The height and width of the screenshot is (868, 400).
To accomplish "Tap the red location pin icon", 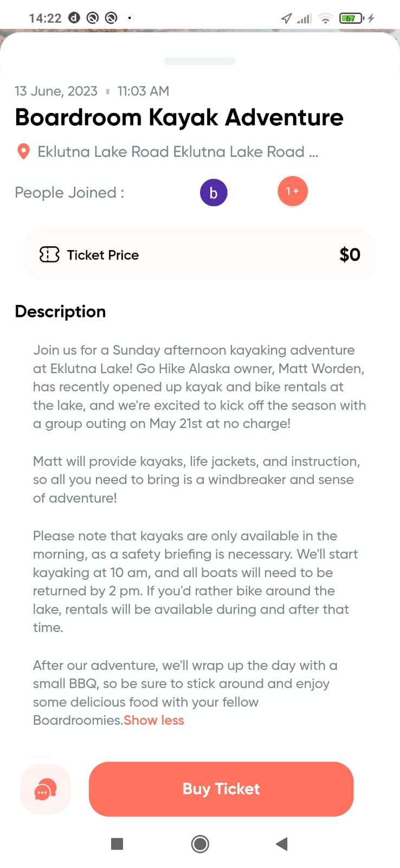I will 23,151.
